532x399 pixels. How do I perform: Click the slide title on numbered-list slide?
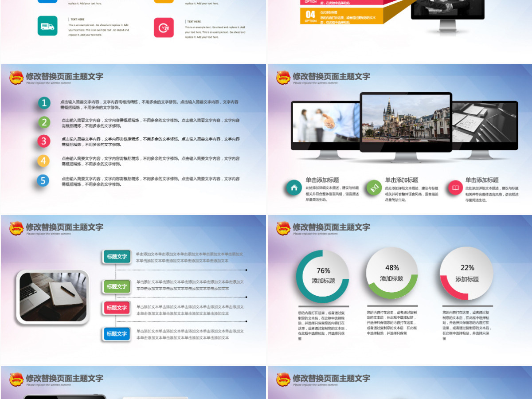pyautogui.click(x=64, y=76)
